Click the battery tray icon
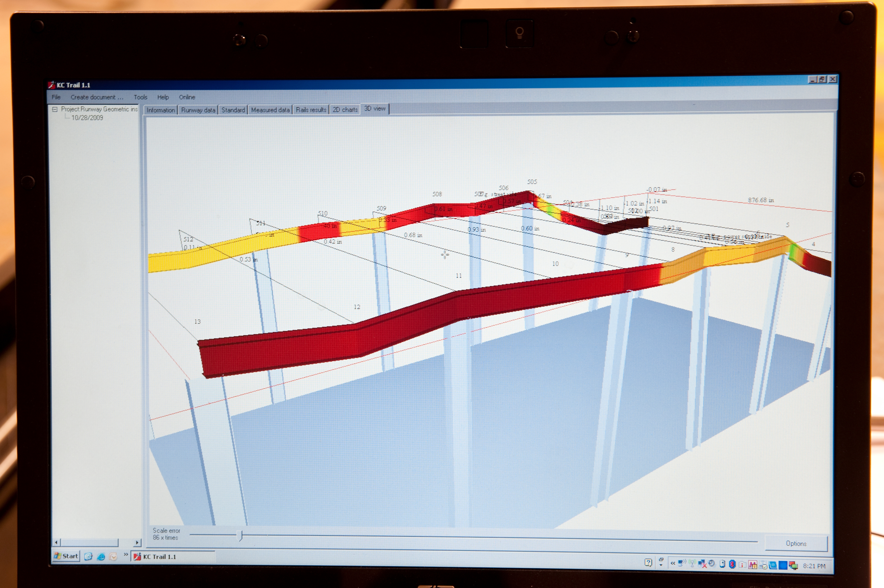Screen dimensions: 884x588 (x=722, y=564)
